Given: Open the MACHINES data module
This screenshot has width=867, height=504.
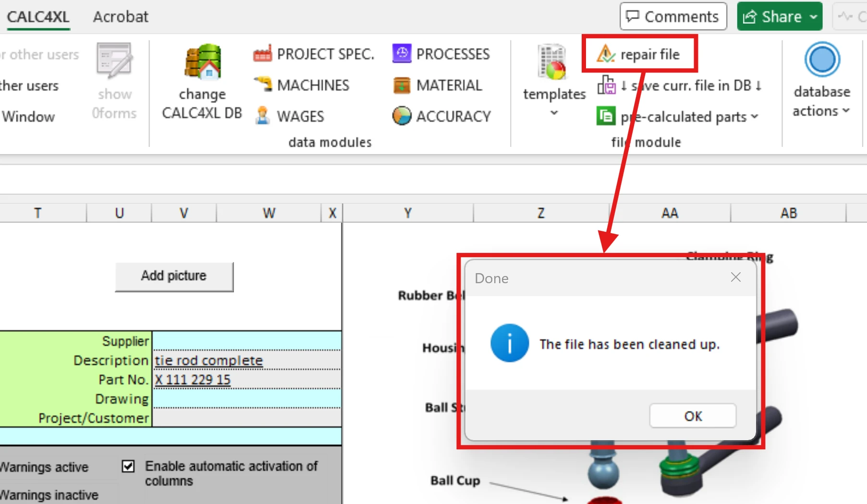Looking at the screenshot, I should [x=302, y=85].
